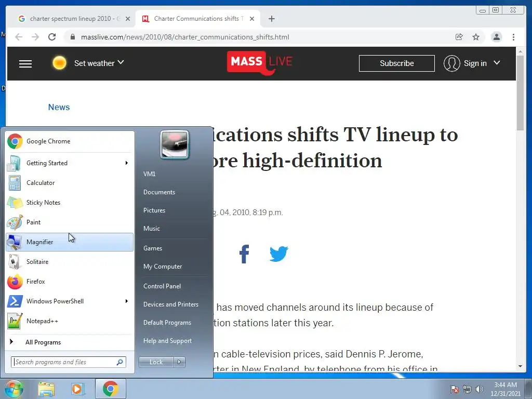Open the Calculator app icon
This screenshot has width=532, height=399.
coord(15,183)
